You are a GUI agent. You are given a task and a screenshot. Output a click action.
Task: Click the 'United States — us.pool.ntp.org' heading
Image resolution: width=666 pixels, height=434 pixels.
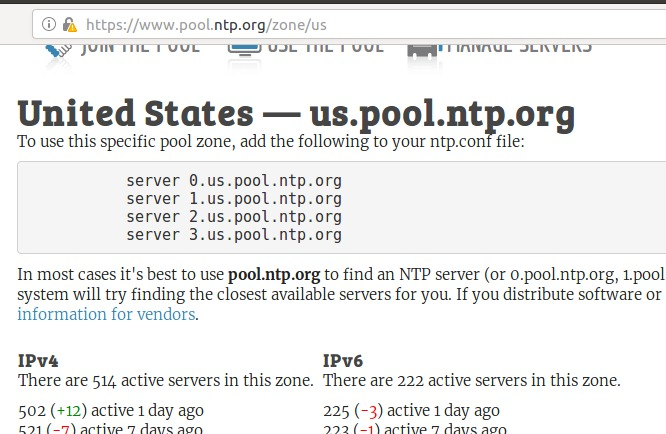[x=296, y=114]
